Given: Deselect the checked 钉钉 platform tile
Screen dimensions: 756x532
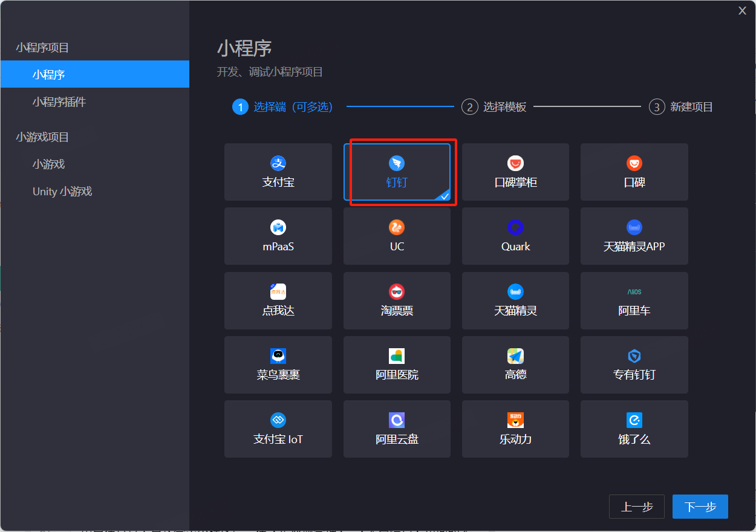Looking at the screenshot, I should (x=397, y=172).
